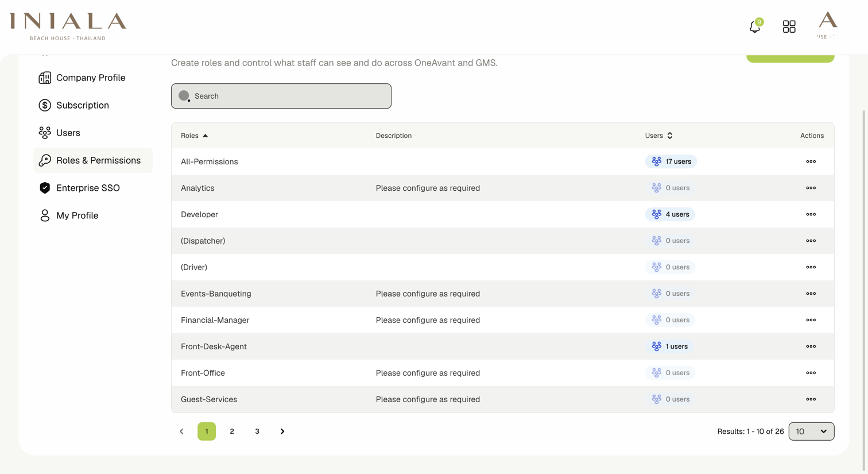Screen dimensions: 868x474
Task: View the 17 users badge for All-Permissions
Action: tap(671, 161)
